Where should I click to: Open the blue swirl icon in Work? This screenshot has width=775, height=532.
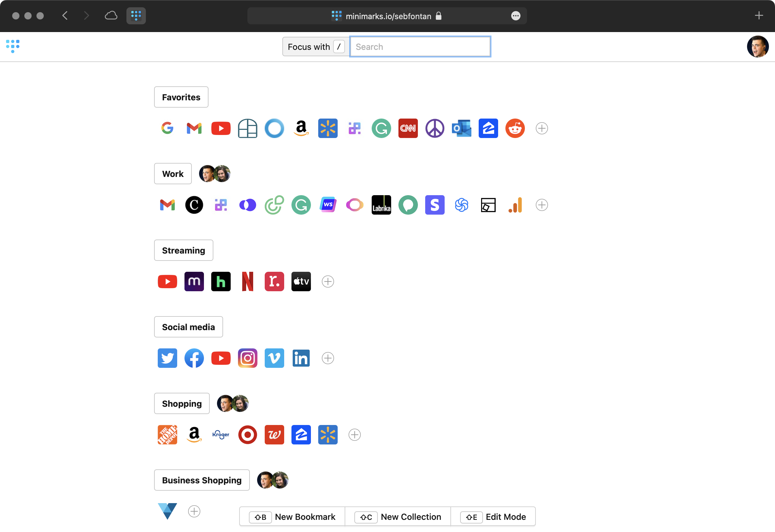tap(462, 205)
